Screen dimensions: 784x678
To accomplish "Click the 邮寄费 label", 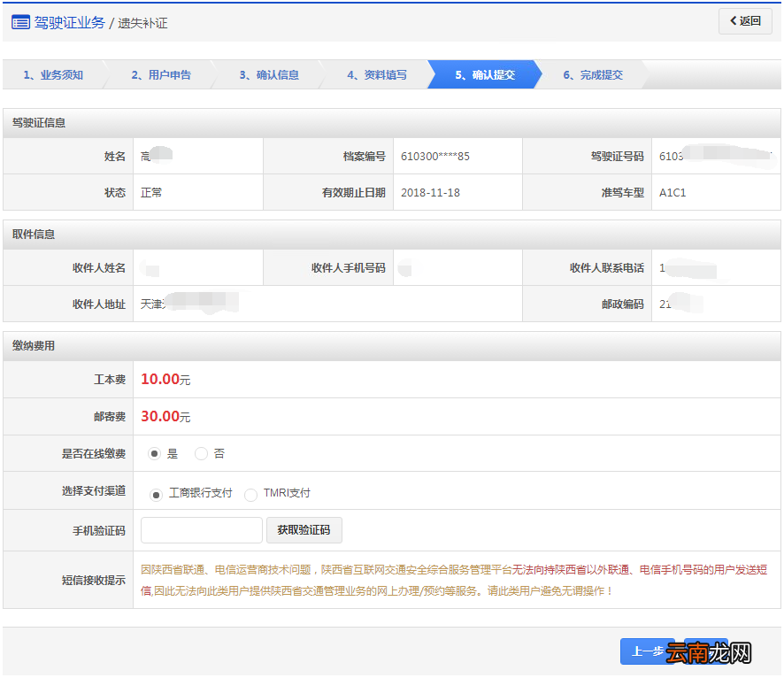I will 110,417.
